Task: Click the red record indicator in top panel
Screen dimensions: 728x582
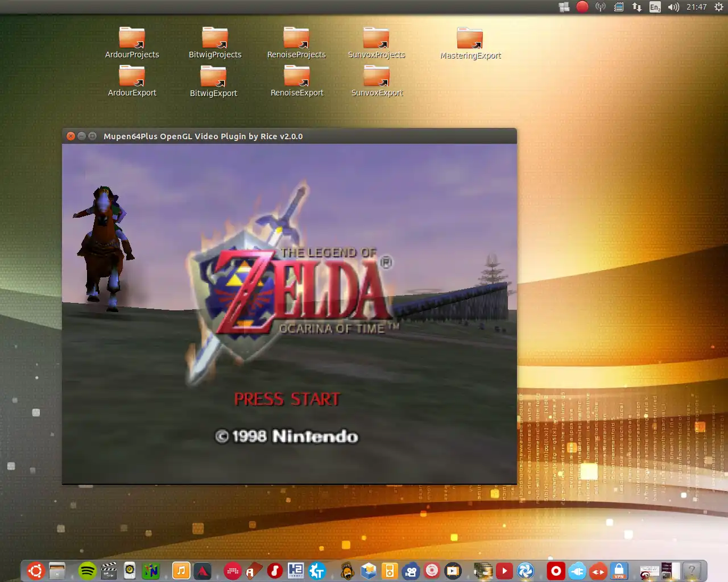Action: pyautogui.click(x=582, y=7)
